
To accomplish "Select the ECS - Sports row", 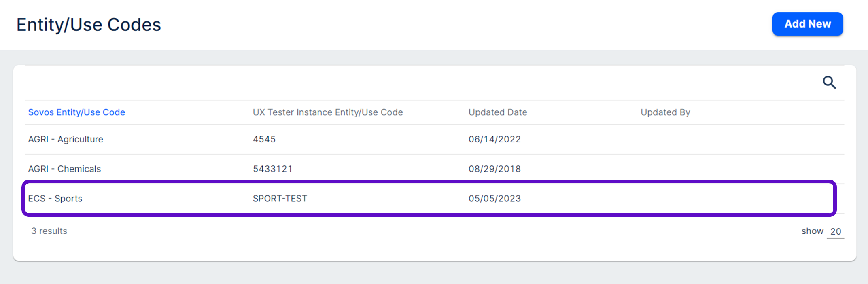I will pyautogui.click(x=55, y=199).
